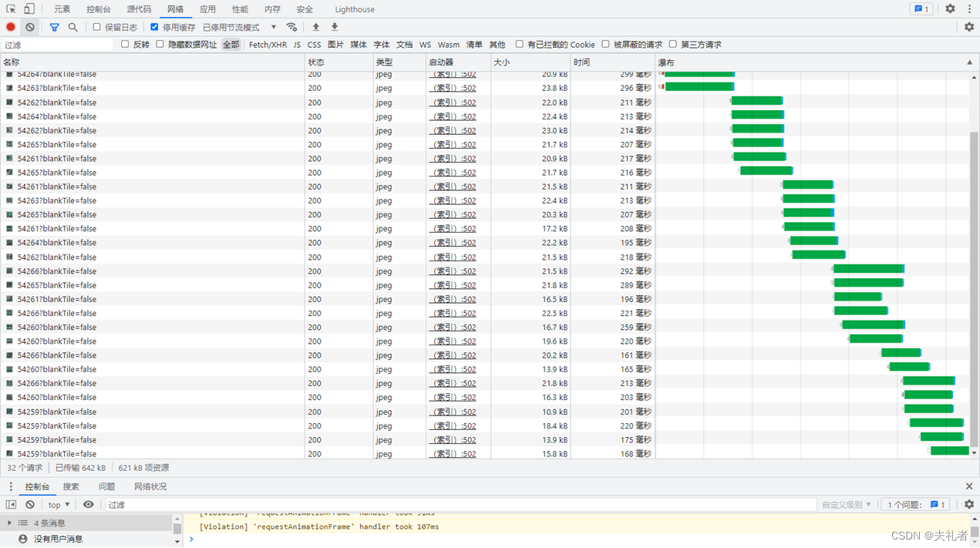The width and height of the screenshot is (980, 548).
Task: Toggle the network filter funnel icon
Action: point(54,27)
